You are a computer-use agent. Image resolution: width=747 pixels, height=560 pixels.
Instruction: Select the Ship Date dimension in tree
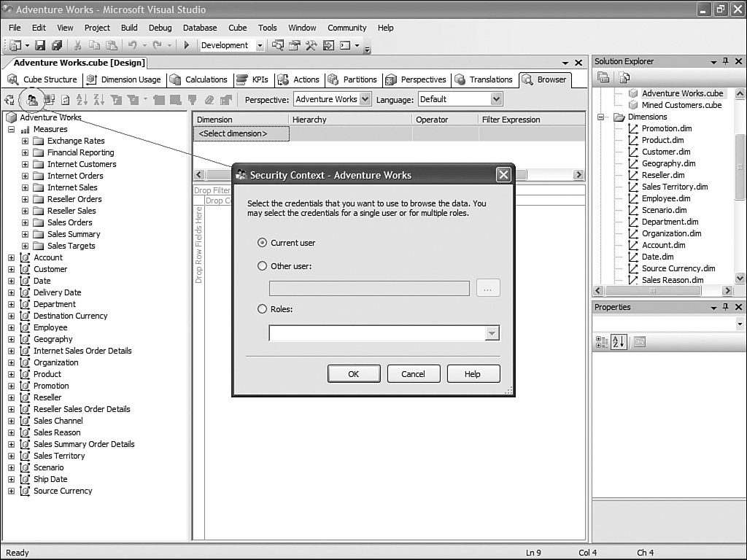point(50,480)
